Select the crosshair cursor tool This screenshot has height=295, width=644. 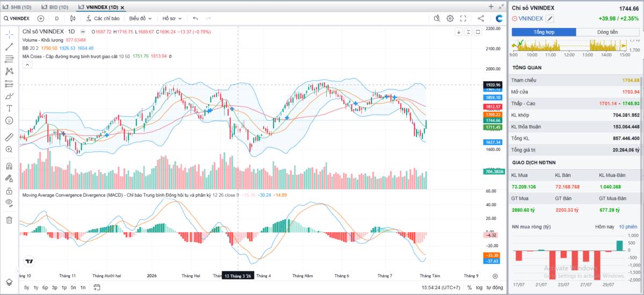(x=9, y=34)
